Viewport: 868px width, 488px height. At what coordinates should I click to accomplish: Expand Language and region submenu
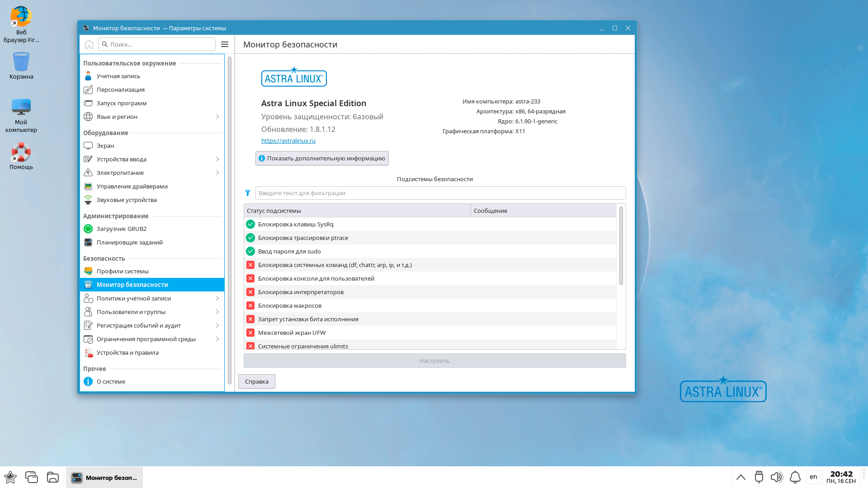[217, 117]
